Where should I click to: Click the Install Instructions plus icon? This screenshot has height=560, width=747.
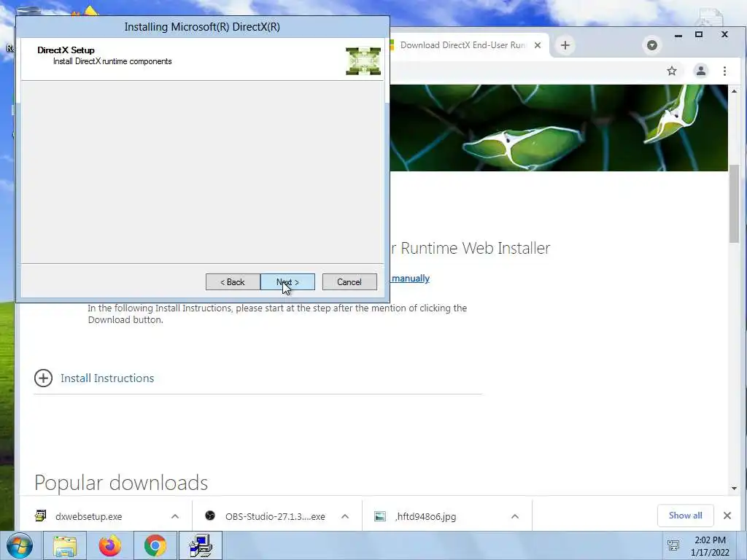click(x=43, y=378)
